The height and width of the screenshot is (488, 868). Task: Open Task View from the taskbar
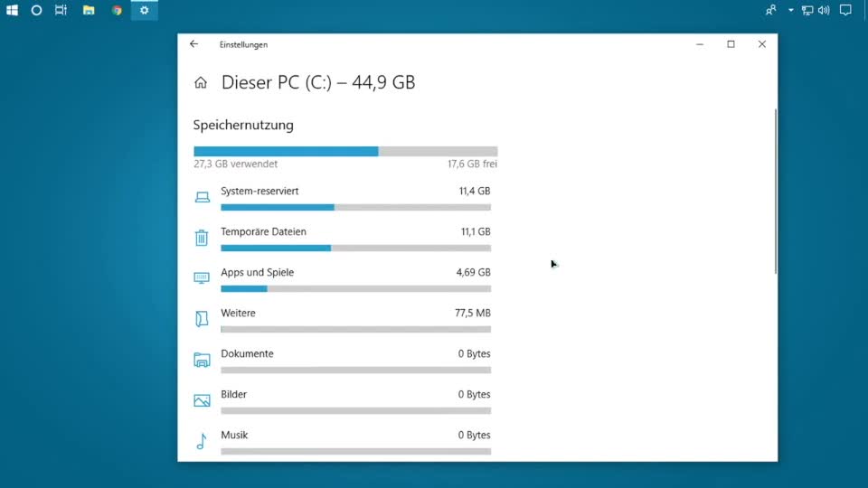(61, 10)
